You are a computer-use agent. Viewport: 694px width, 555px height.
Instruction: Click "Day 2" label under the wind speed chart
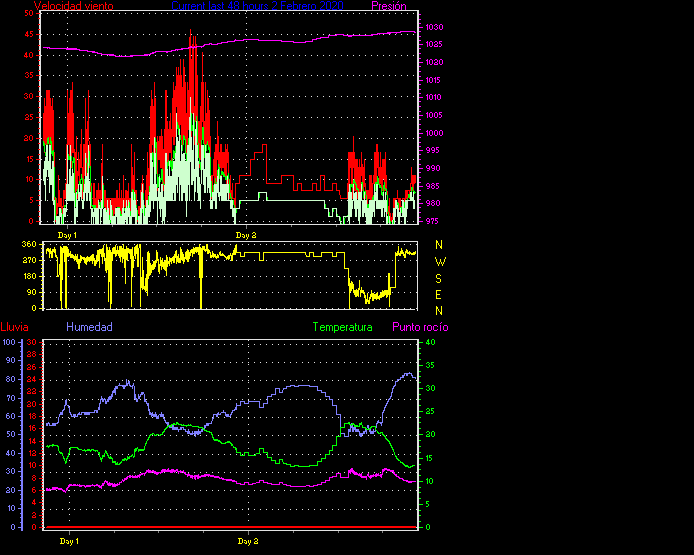coord(246,235)
